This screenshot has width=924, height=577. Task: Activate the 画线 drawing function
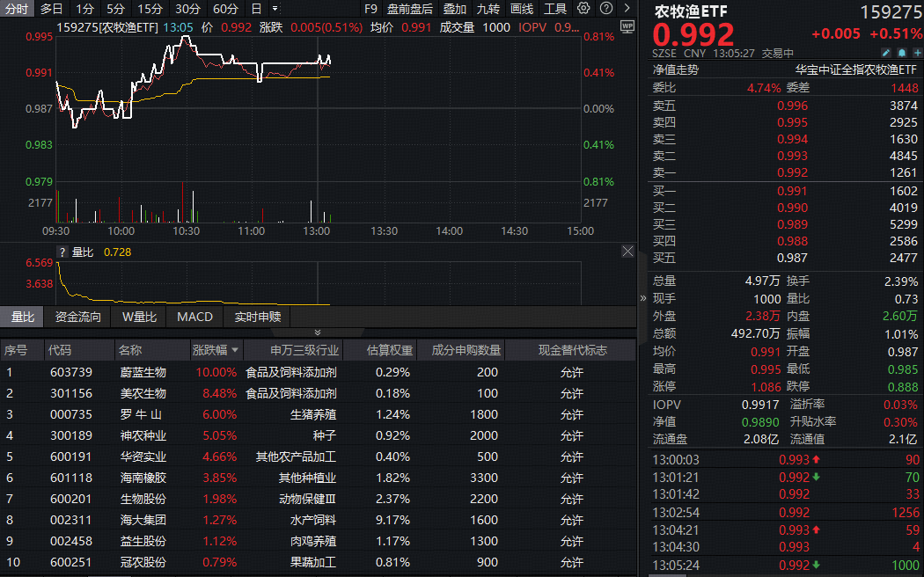pyautogui.click(x=521, y=8)
